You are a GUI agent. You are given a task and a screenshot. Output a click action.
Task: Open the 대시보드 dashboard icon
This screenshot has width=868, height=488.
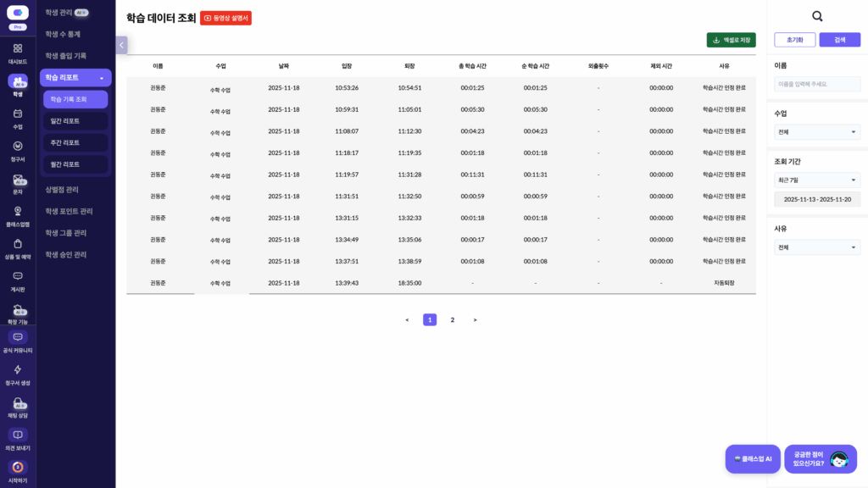tap(18, 48)
